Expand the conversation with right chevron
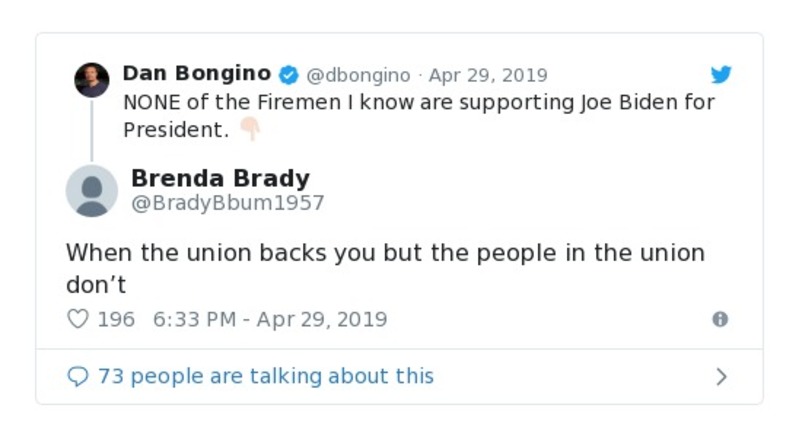 [722, 377]
